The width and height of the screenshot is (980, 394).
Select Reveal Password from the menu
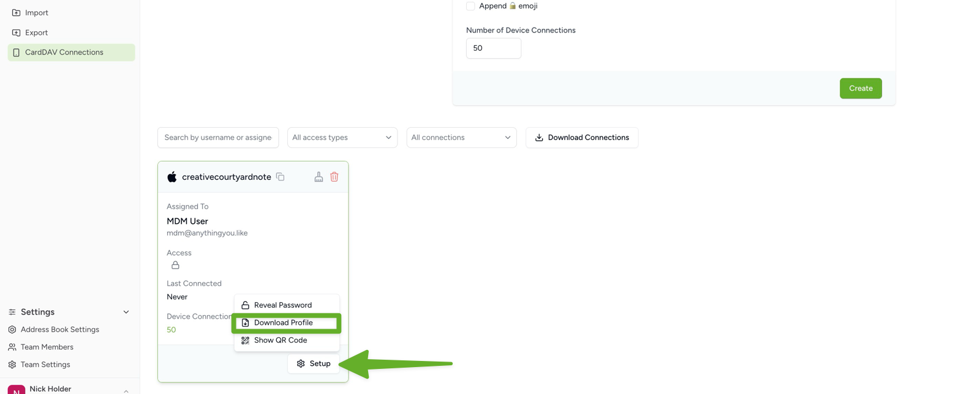[287, 305]
